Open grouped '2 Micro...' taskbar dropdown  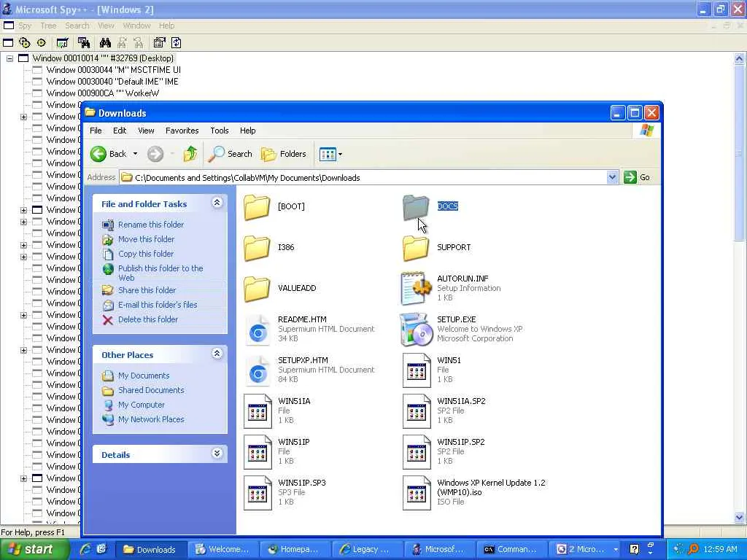click(x=616, y=550)
